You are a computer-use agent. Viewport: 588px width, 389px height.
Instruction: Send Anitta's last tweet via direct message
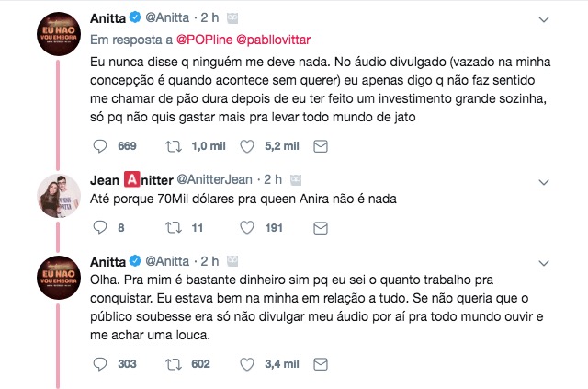click(321, 364)
